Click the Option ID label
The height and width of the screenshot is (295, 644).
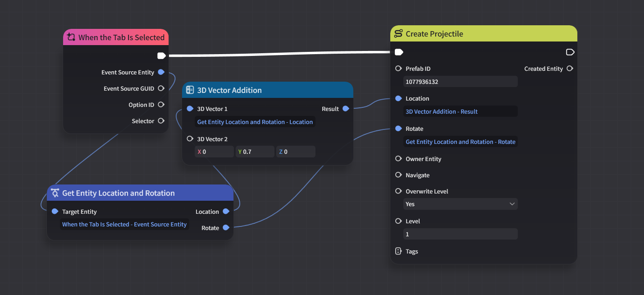point(142,105)
